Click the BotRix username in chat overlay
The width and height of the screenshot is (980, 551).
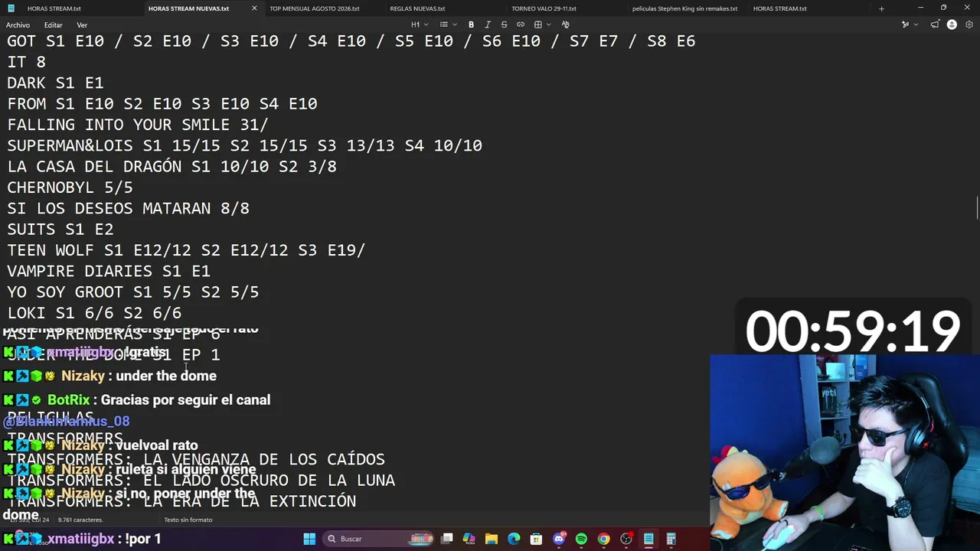click(x=69, y=399)
